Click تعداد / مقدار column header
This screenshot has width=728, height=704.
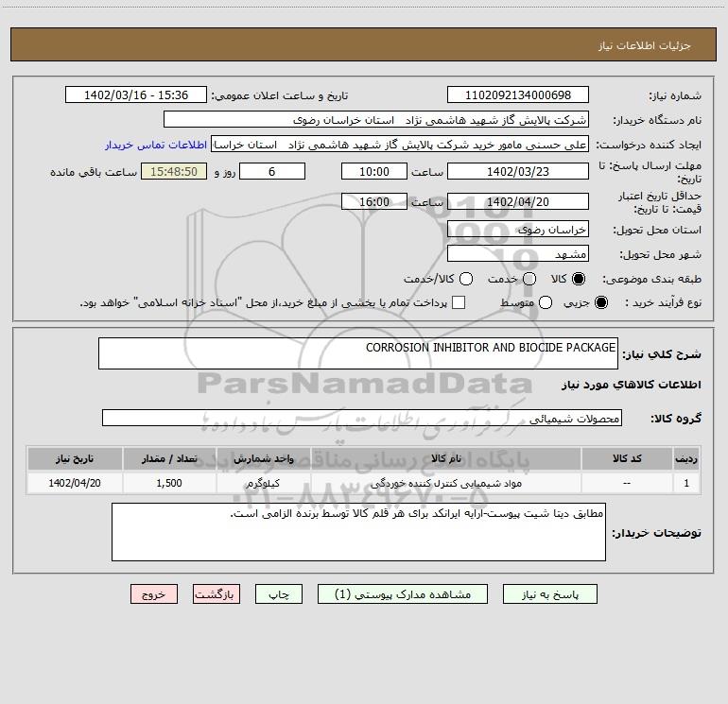click(x=169, y=458)
